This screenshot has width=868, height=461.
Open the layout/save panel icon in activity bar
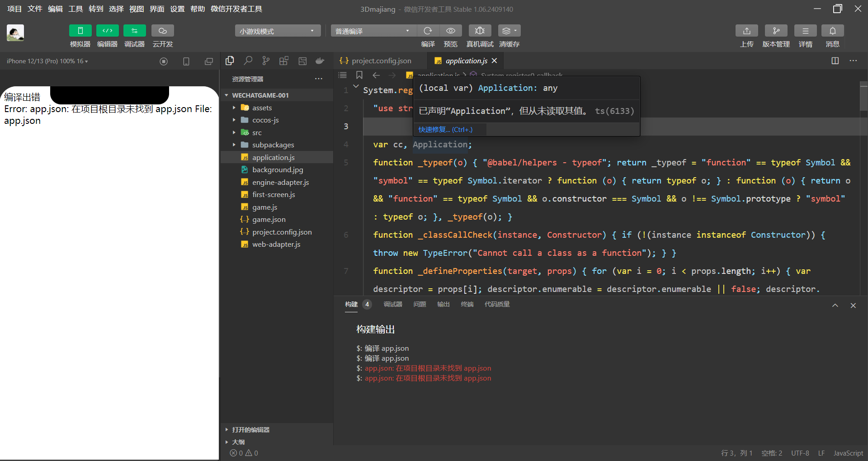click(x=302, y=61)
